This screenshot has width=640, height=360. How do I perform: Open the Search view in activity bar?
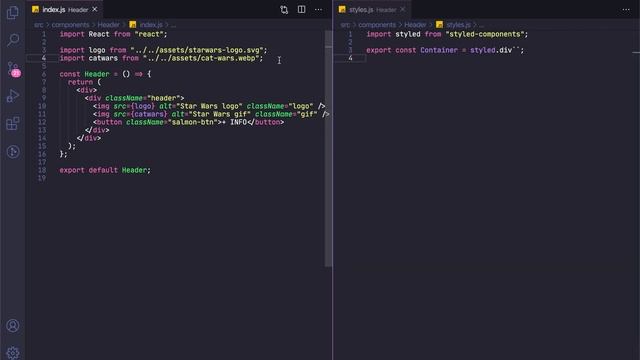13,40
